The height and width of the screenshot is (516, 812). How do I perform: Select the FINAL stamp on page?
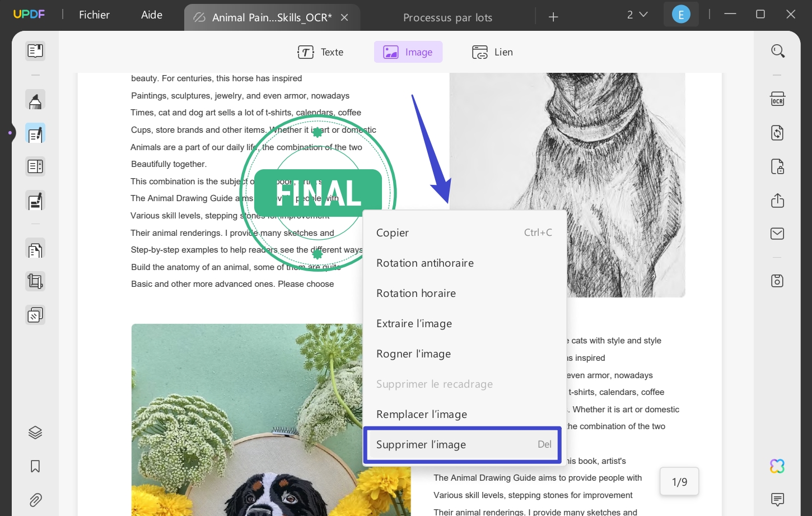coord(318,193)
